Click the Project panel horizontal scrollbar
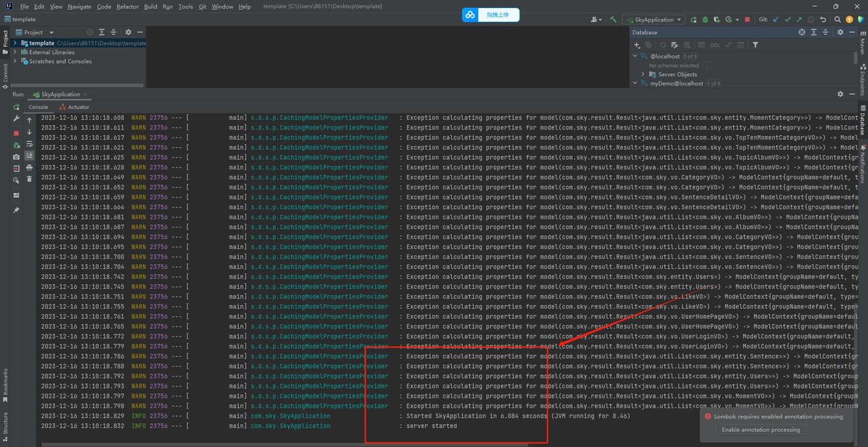Screen dimensions: 868x447 pos(79,85)
